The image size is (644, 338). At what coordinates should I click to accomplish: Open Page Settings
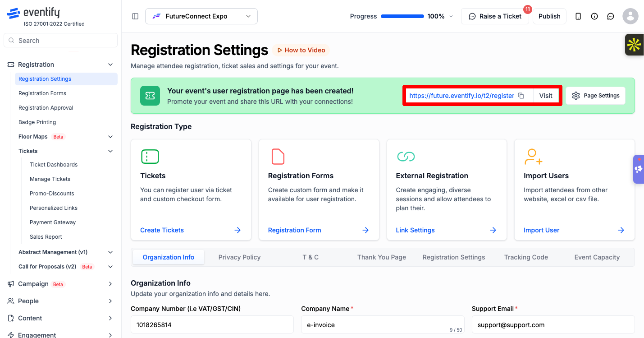[x=596, y=96]
